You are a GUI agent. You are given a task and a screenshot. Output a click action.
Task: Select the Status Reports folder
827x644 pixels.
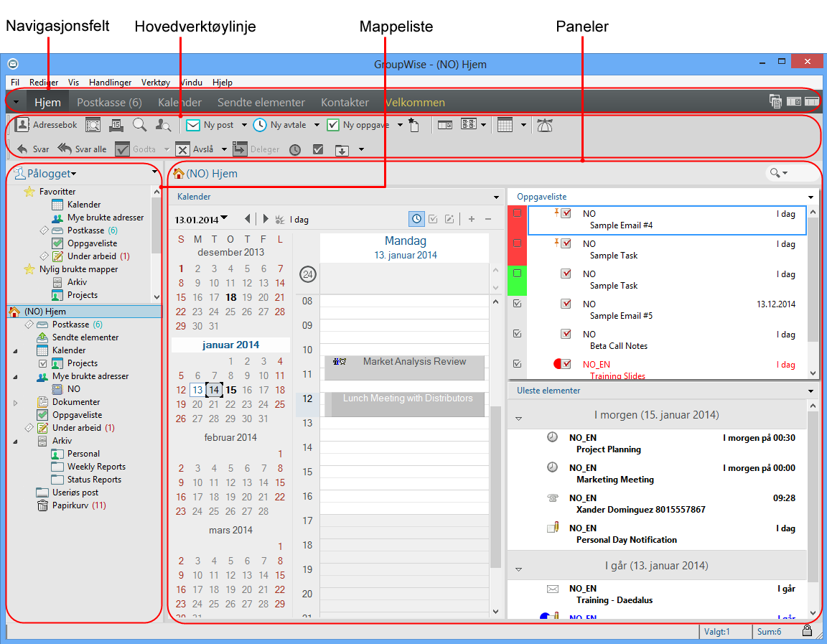coord(87,480)
